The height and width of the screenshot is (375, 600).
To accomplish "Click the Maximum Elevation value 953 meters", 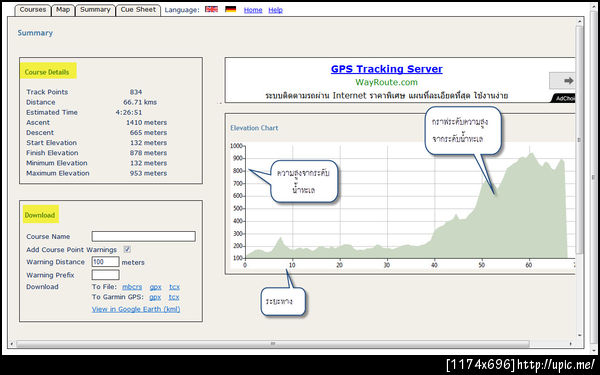I will (148, 173).
